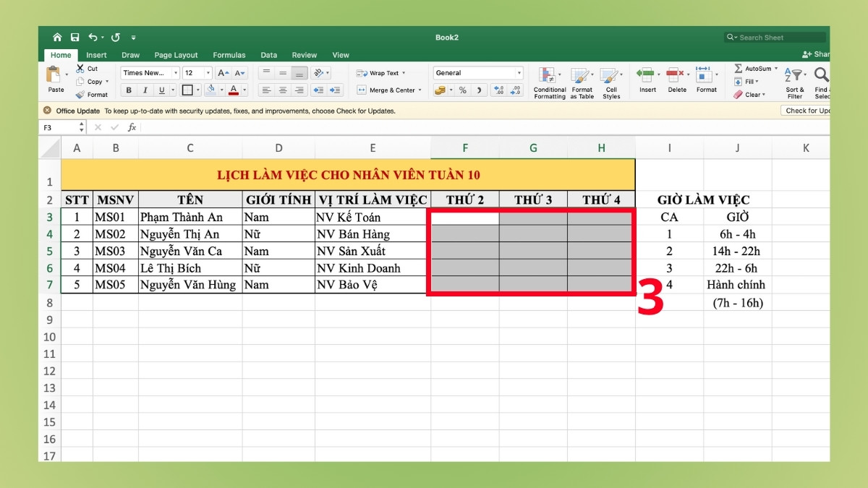This screenshot has width=868, height=488.
Task: Click the Underline formatting icon
Action: tap(162, 90)
